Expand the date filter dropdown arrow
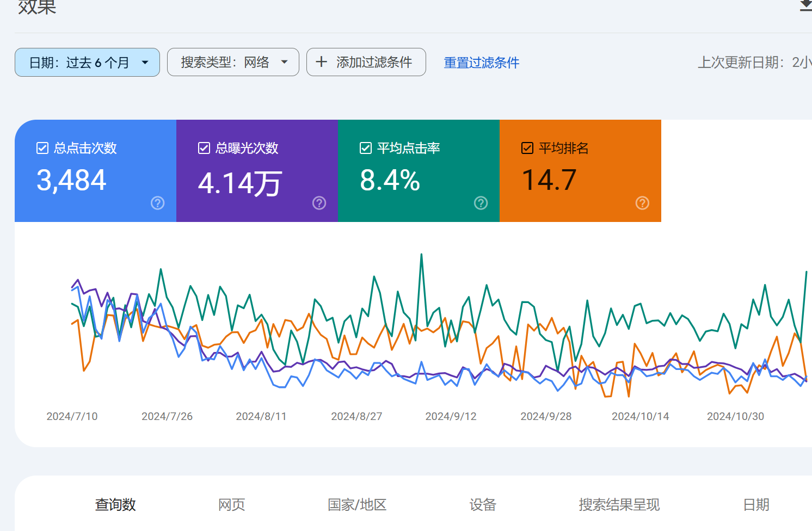 (145, 62)
